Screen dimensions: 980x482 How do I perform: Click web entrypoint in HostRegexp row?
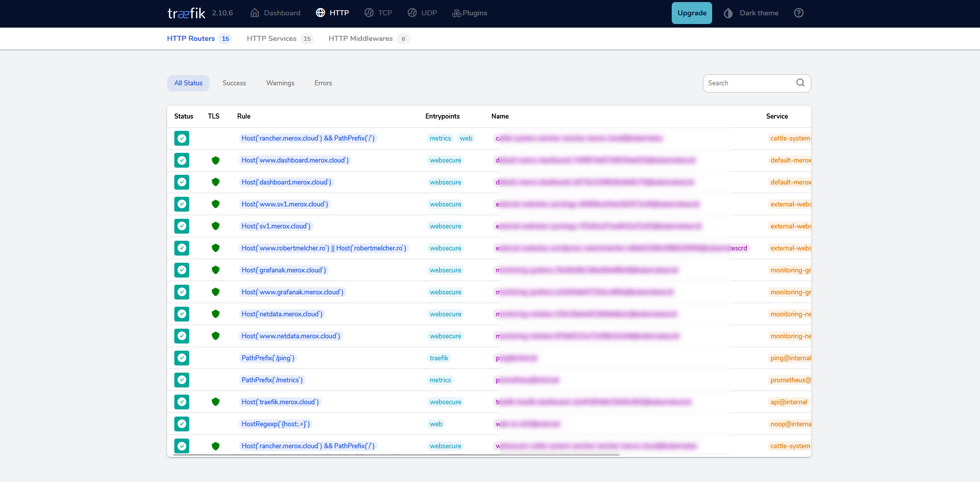[x=436, y=424]
